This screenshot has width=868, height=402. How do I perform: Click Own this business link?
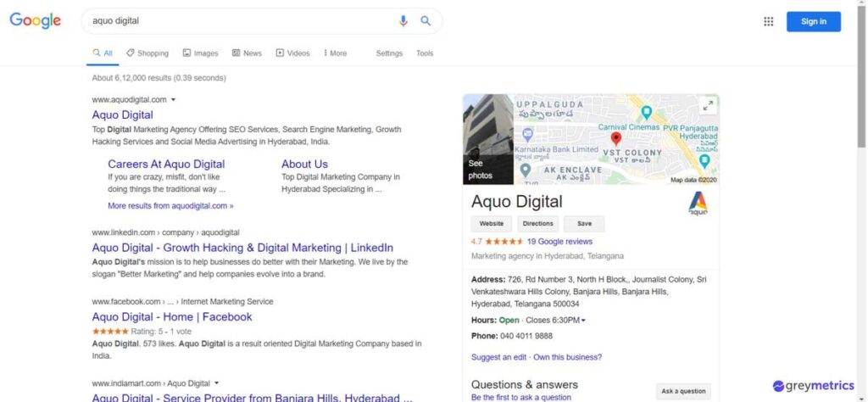pos(567,357)
